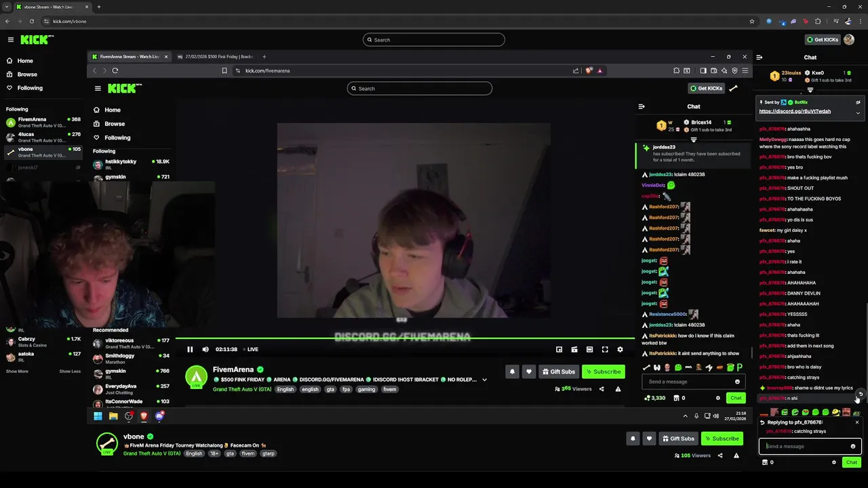The image size is (868, 488).
Task: Go to Home in the left sidebar
Action: [25, 61]
